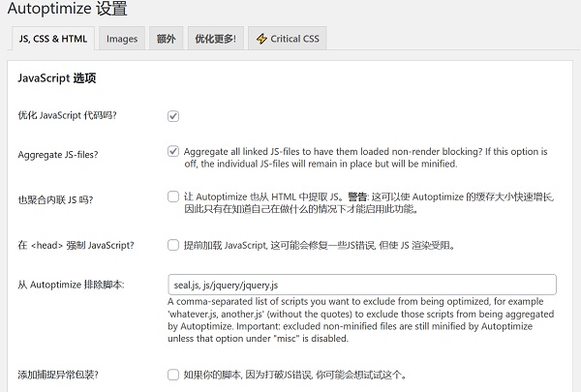Click the Autoptimize 设置 page title
581x392 pixels.
tap(68, 8)
